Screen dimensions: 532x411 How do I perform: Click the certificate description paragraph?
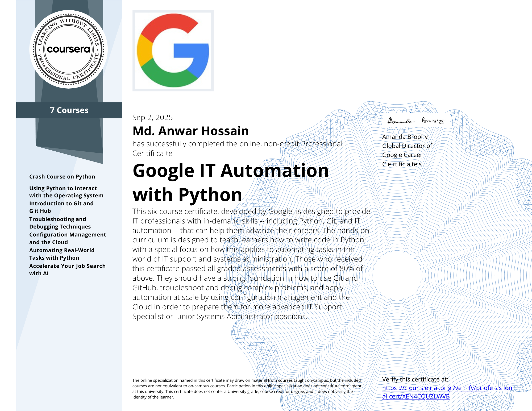point(251,264)
